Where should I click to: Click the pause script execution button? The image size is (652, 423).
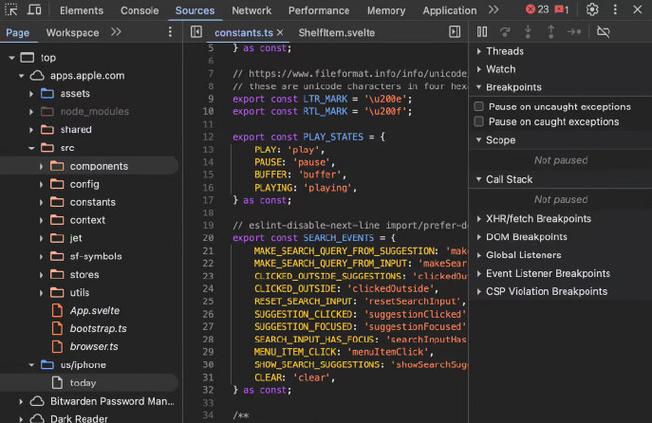pyautogui.click(x=482, y=32)
